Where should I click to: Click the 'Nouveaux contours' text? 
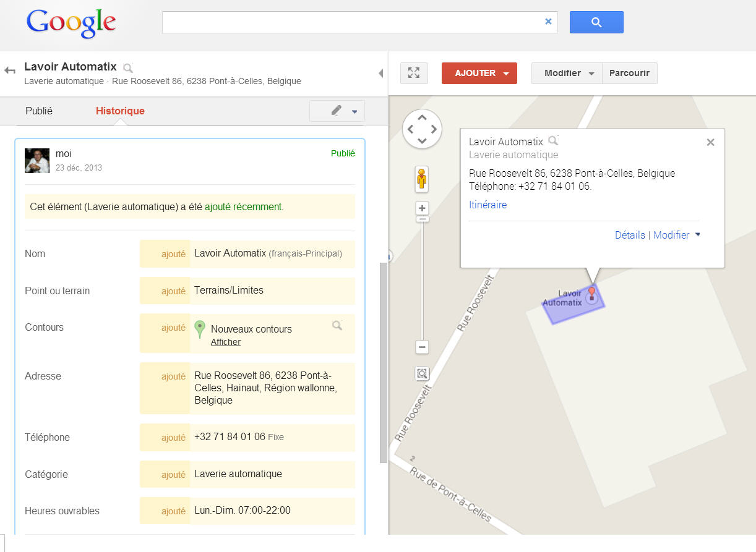pos(251,329)
